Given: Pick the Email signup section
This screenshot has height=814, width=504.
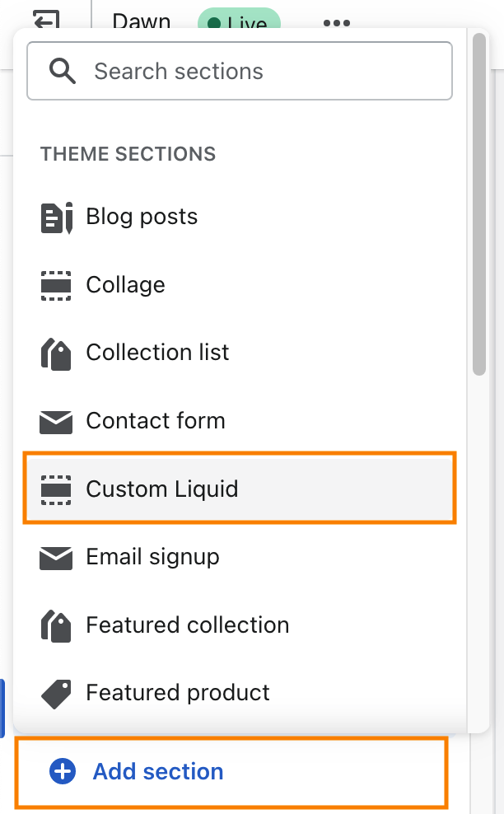Looking at the screenshot, I should tap(152, 558).
